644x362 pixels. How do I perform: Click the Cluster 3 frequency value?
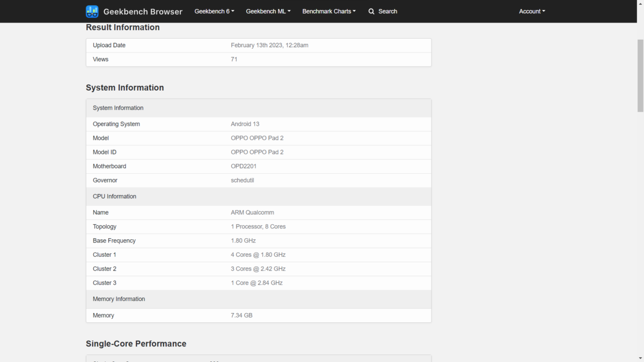pos(257,283)
